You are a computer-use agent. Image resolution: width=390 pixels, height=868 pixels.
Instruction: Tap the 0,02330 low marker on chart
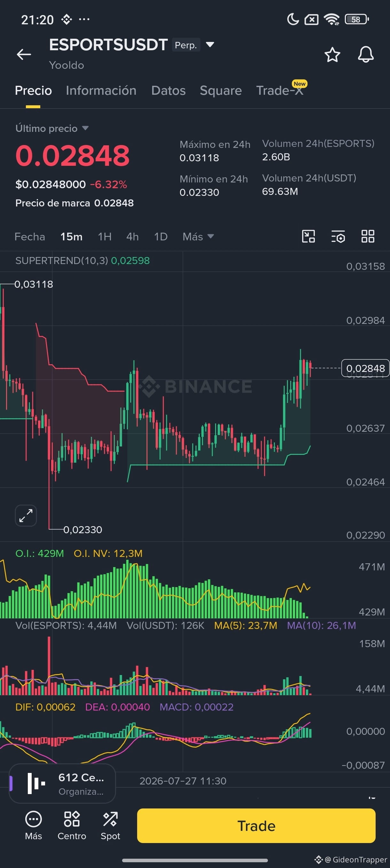click(83, 530)
